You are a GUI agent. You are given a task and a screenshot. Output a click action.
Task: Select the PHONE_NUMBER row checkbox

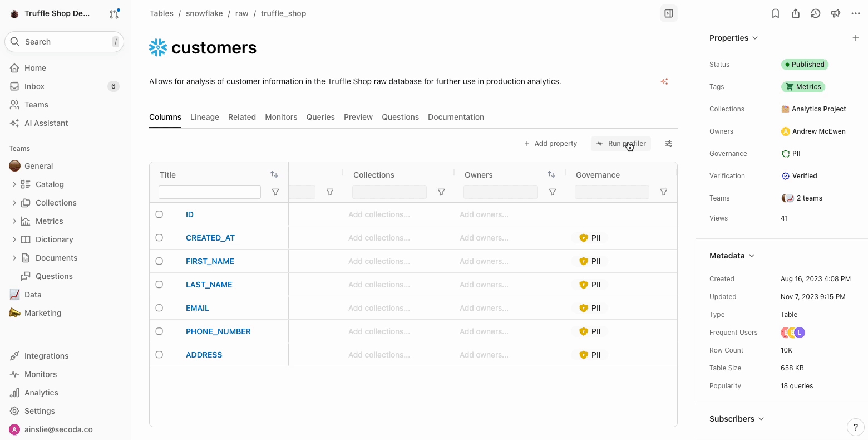click(159, 331)
